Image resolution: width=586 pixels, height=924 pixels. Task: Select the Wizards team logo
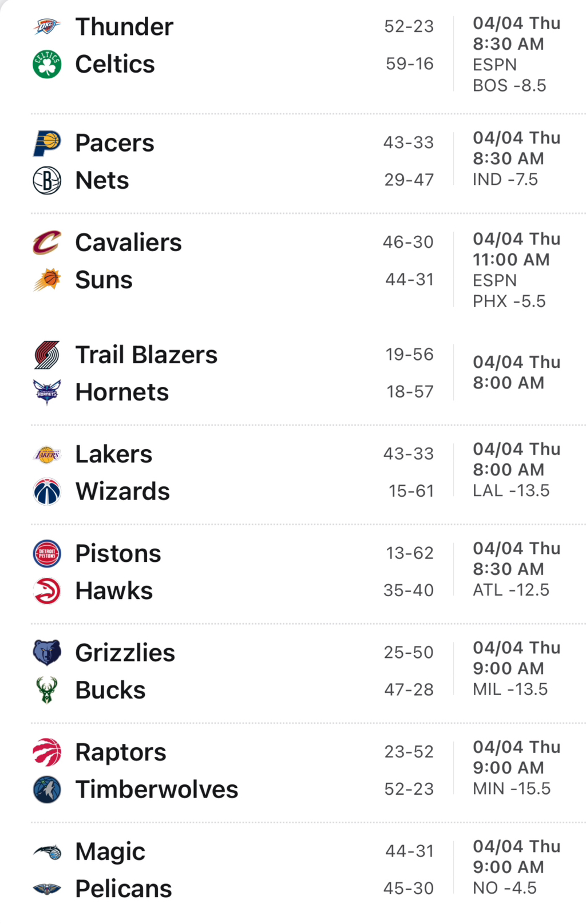(x=47, y=491)
